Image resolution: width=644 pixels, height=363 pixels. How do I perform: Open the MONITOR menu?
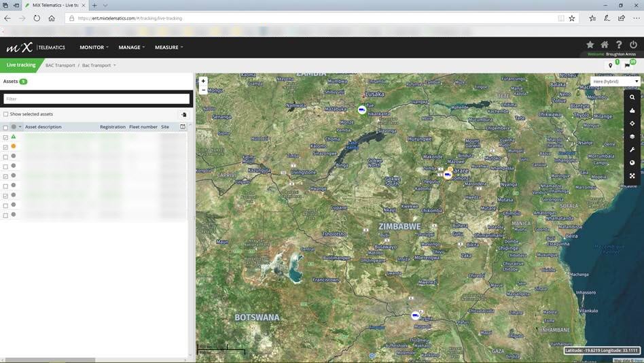[94, 48]
